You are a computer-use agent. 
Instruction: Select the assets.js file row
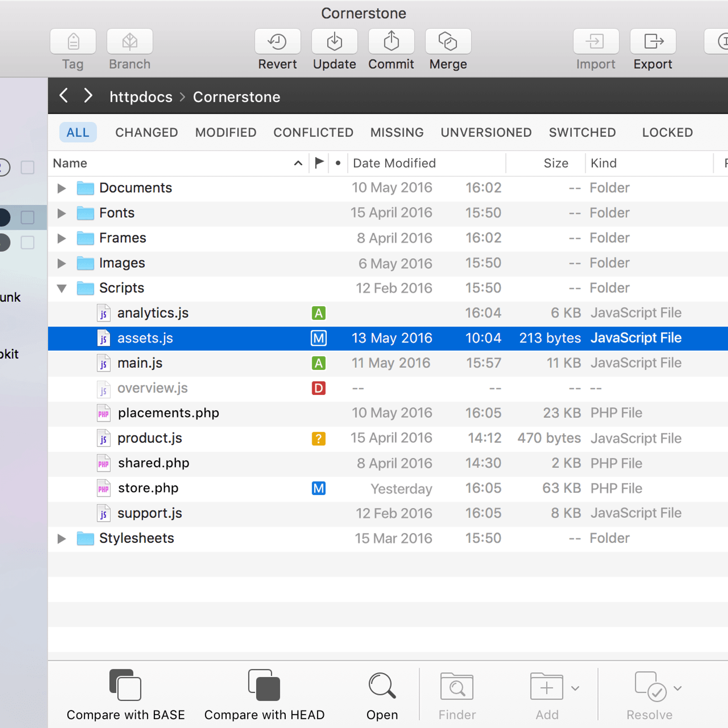pos(388,338)
